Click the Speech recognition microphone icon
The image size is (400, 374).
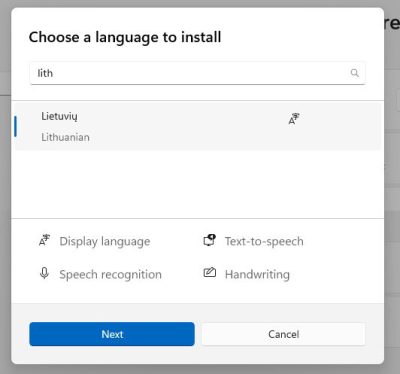(x=44, y=273)
